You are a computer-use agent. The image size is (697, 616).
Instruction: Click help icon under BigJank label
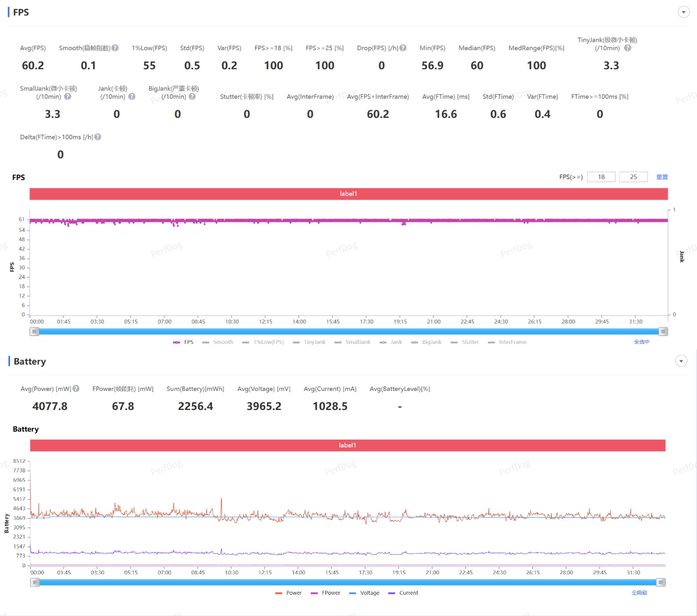192,97
